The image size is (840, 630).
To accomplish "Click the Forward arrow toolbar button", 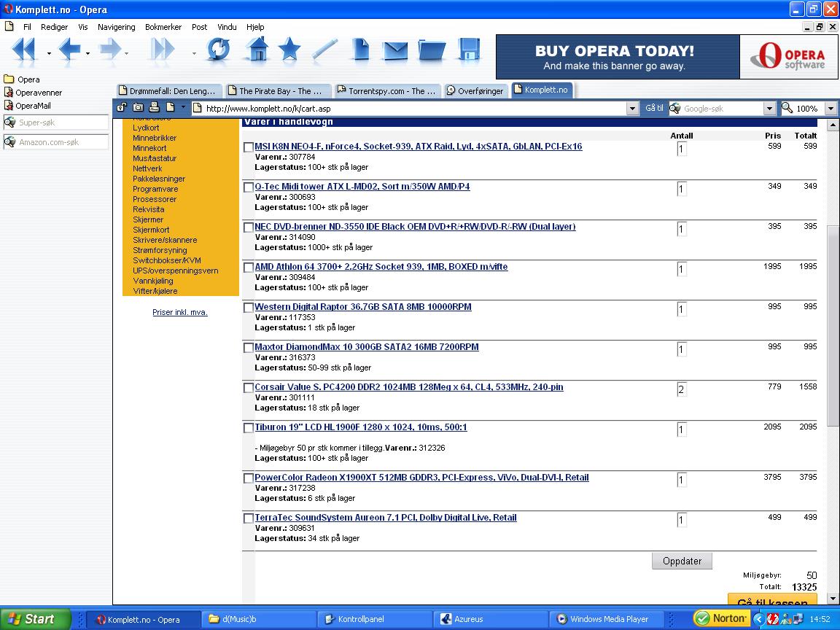I will [110, 50].
